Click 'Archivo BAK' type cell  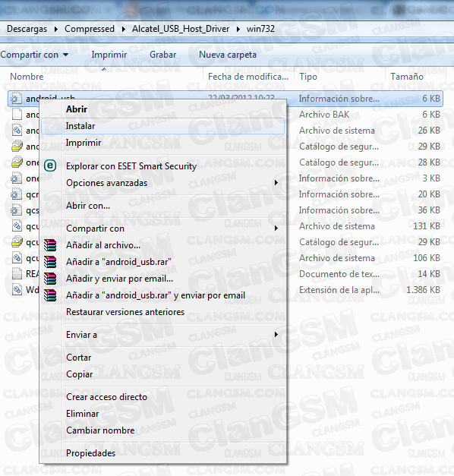(324, 115)
